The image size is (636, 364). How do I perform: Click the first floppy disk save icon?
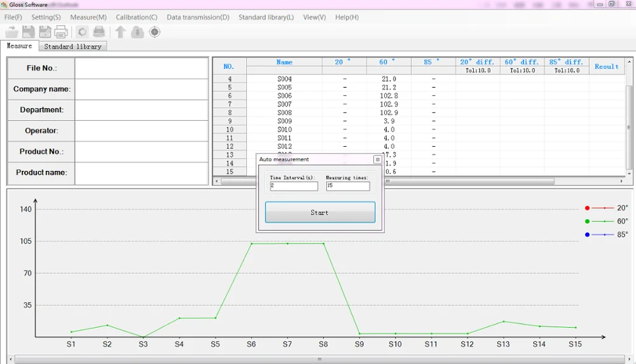click(x=29, y=32)
